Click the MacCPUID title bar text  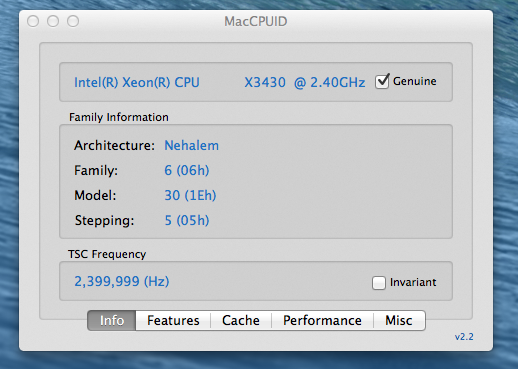[256, 22]
